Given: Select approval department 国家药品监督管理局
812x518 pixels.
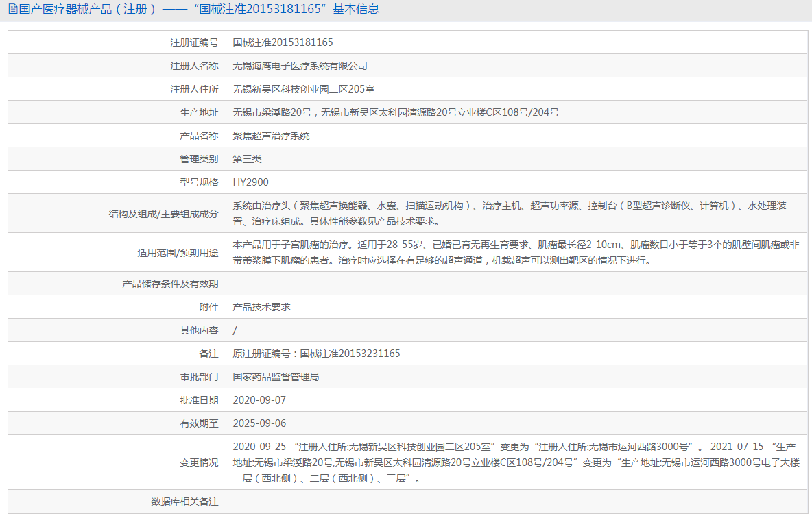Looking at the screenshot, I should [276, 377].
